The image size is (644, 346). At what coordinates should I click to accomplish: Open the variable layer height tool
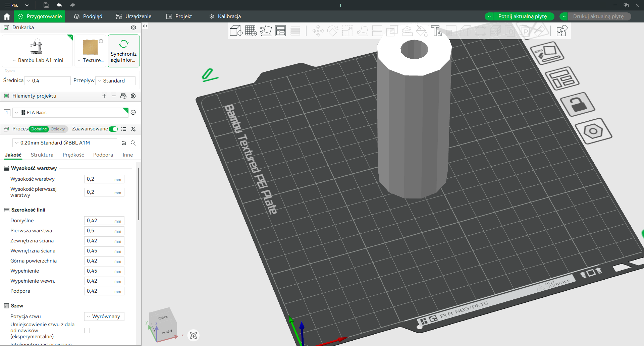(x=295, y=31)
